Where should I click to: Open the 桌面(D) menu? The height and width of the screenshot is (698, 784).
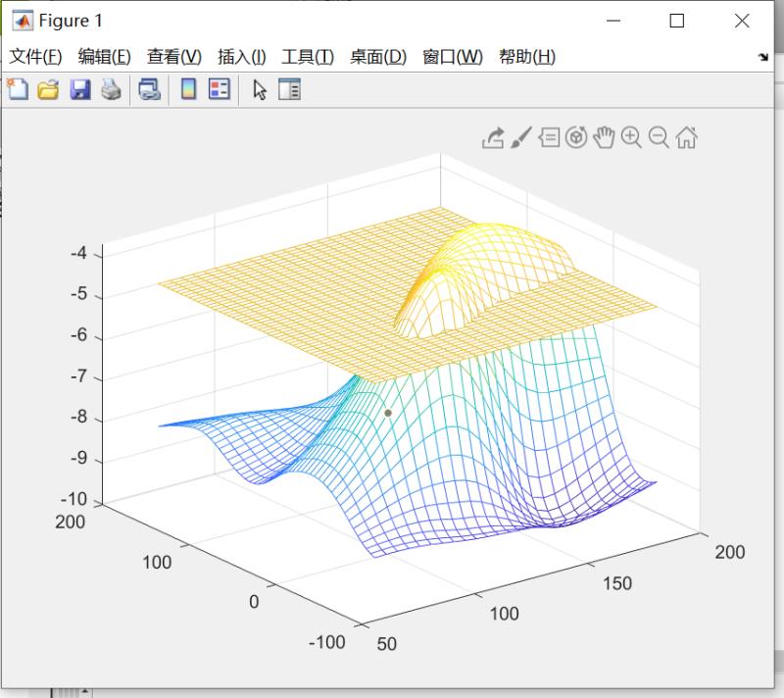[378, 57]
